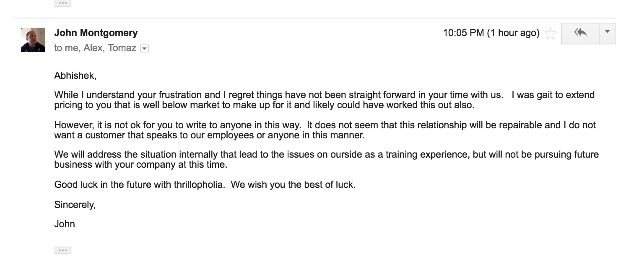Star this email from John Montgomery
This screenshot has height=265, width=644.
pyautogui.click(x=550, y=34)
